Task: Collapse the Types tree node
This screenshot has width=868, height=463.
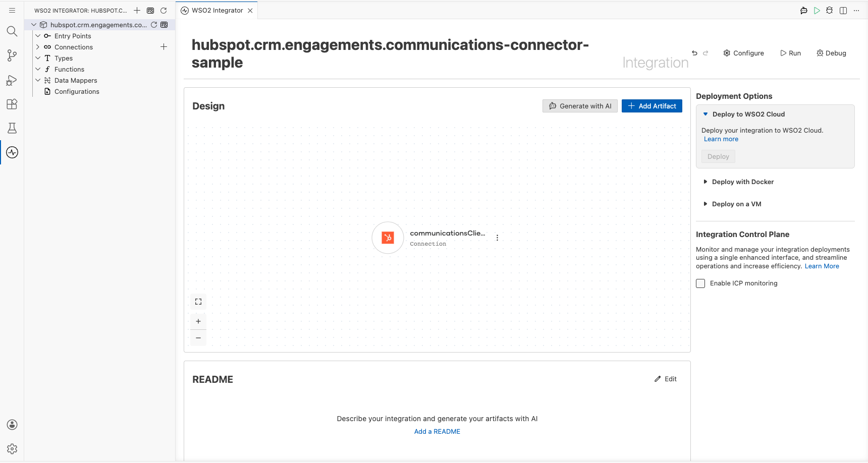Action: pos(38,58)
